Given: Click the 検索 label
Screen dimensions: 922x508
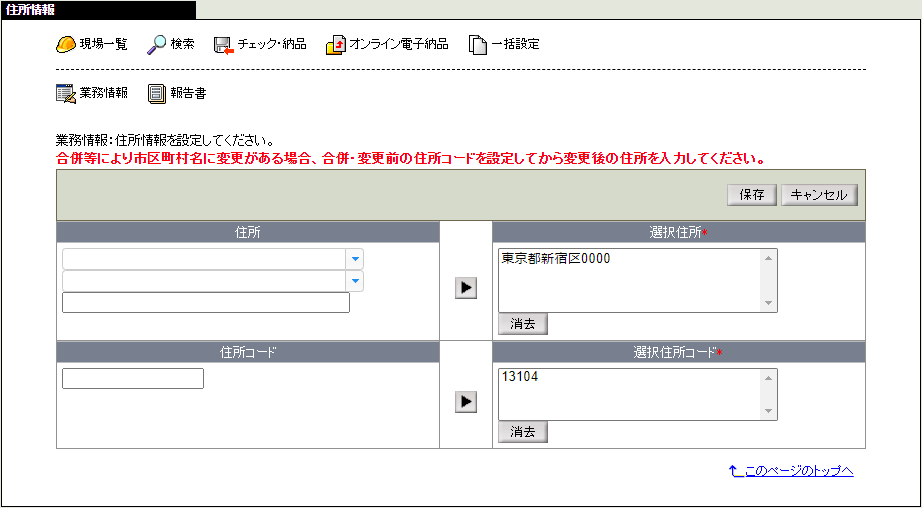Looking at the screenshot, I should [182, 44].
